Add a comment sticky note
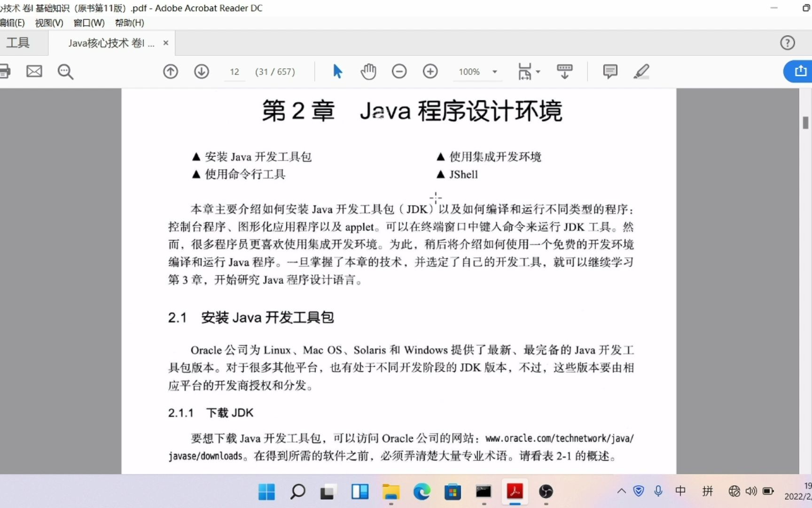 (610, 71)
